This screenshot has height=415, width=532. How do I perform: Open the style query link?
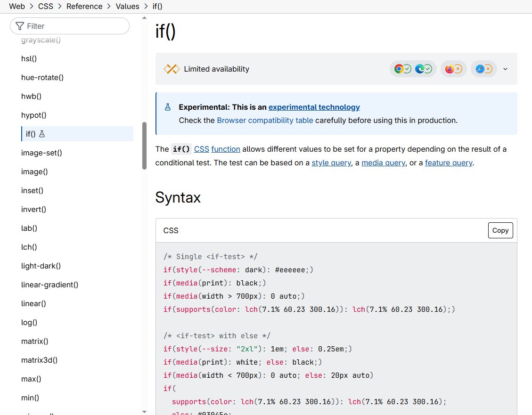(331, 163)
